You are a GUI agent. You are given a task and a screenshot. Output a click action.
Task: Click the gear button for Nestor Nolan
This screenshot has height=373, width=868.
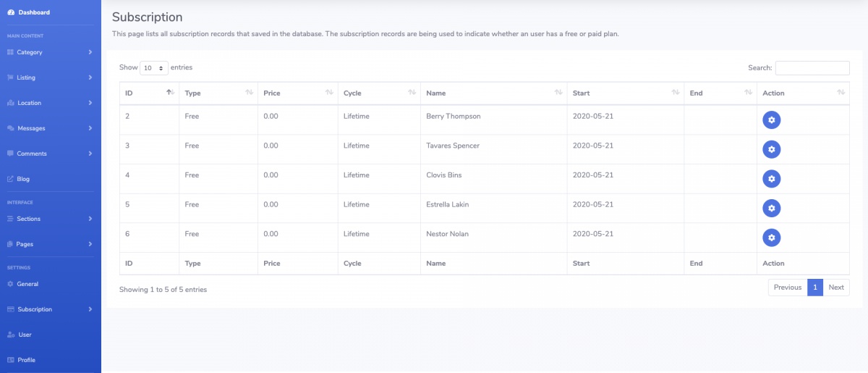click(x=771, y=237)
